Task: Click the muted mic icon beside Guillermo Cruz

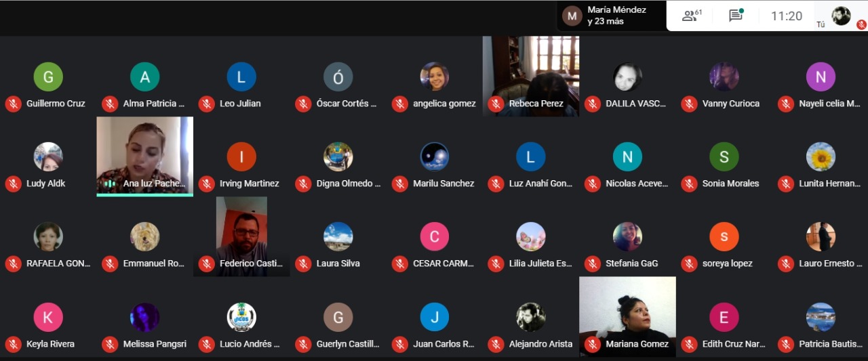Action: (13, 104)
